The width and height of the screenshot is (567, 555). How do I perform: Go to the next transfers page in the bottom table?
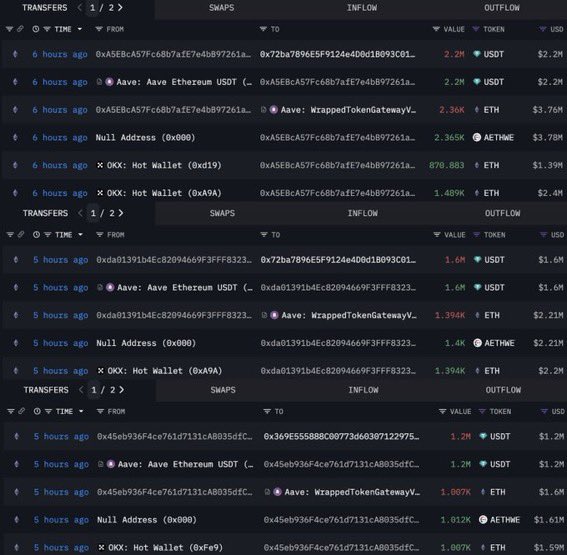122,390
